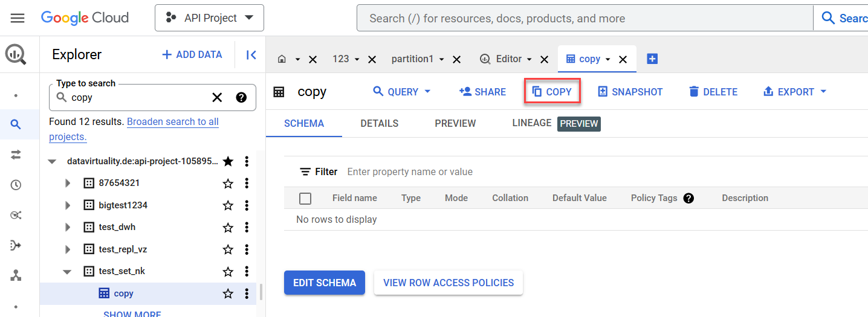Open the main navigation hamburger menu
Screen dimensions: 868x317
tap(18, 18)
